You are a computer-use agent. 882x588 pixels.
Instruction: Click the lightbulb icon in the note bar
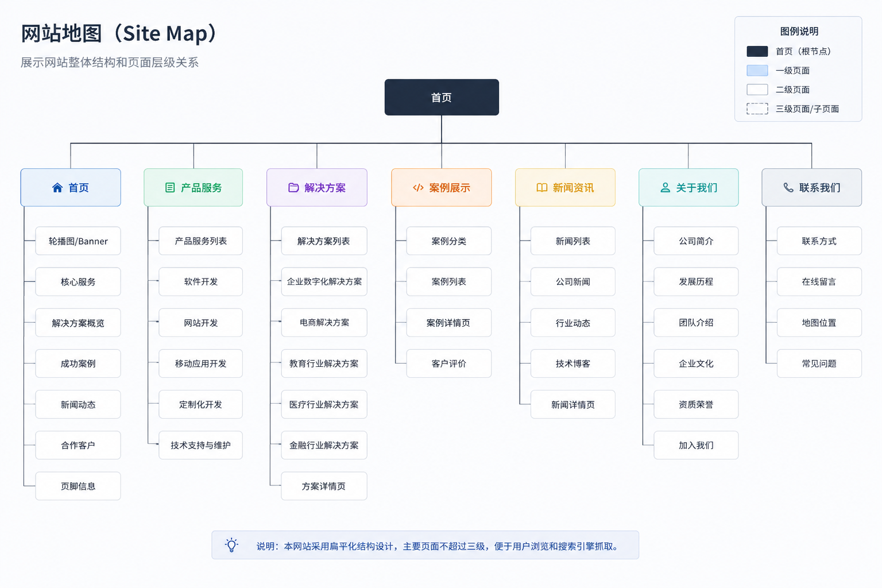coord(231,545)
